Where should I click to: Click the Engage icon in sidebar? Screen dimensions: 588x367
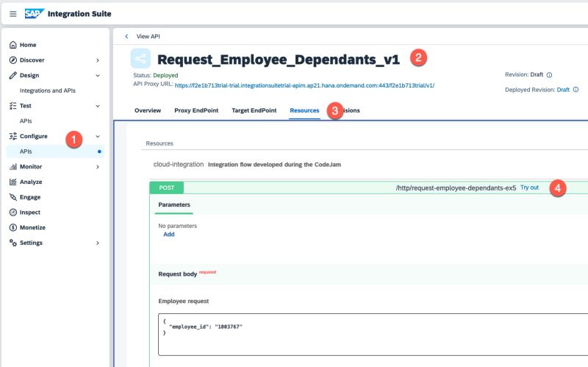[12, 197]
